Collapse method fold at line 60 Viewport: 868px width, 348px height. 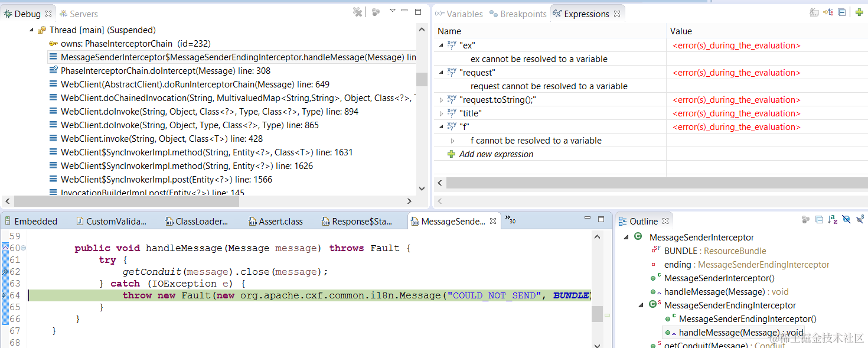tap(23, 248)
